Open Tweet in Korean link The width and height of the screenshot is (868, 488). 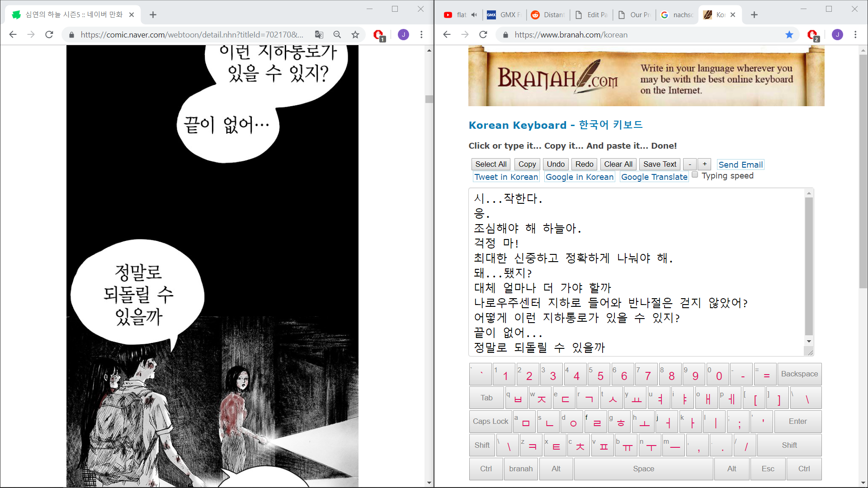click(506, 177)
